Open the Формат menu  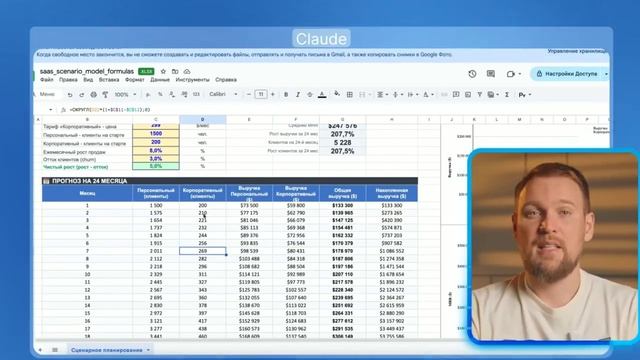[x=135, y=80]
